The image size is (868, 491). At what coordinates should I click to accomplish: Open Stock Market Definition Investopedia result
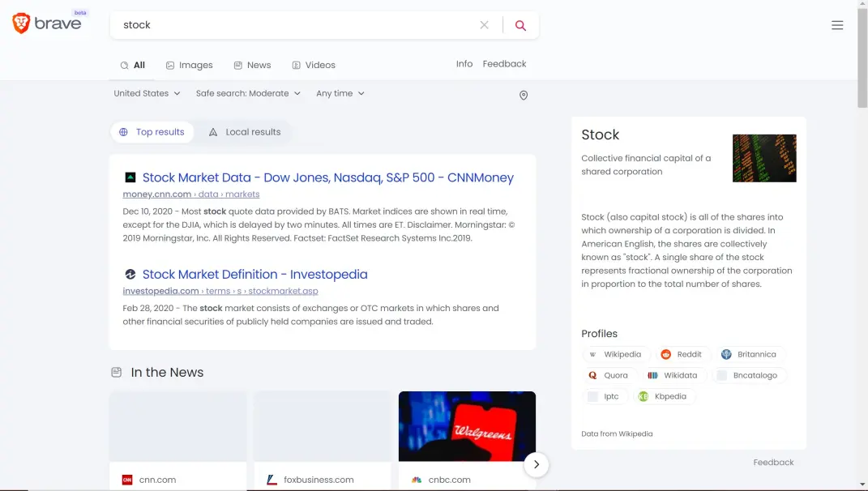[255, 275]
